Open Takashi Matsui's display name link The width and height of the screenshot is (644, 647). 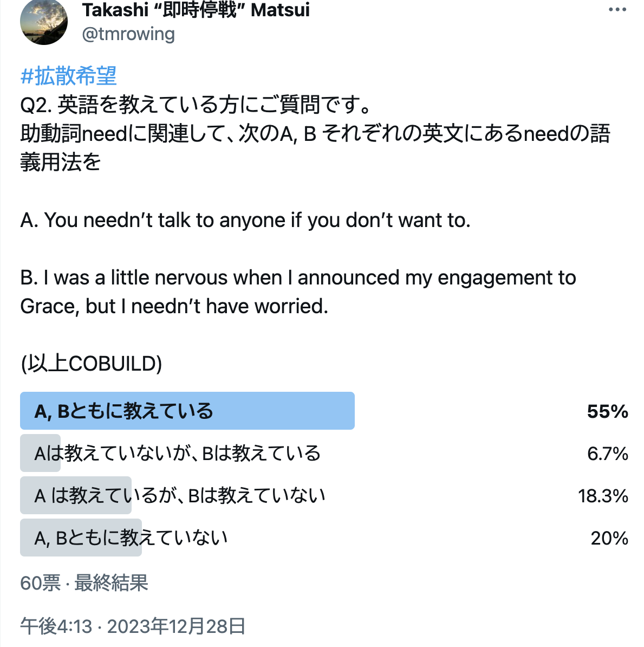[196, 10]
